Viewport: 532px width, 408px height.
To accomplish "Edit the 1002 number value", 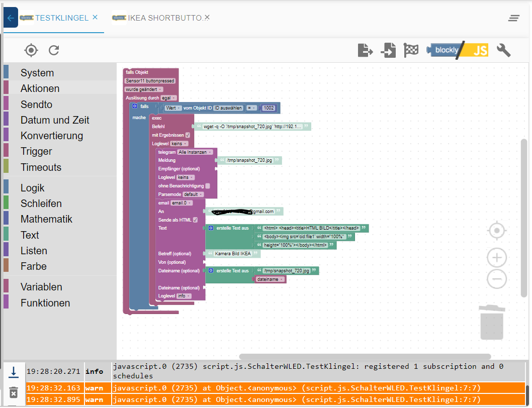I will coord(269,108).
